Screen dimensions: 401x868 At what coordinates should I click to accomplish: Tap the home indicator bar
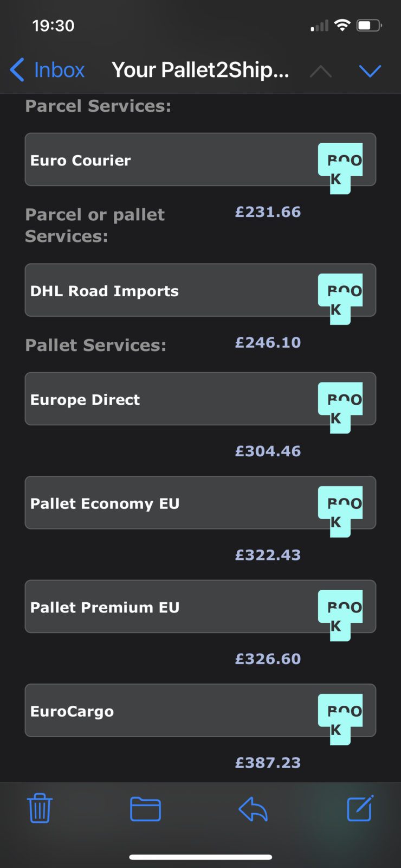[x=200, y=857]
